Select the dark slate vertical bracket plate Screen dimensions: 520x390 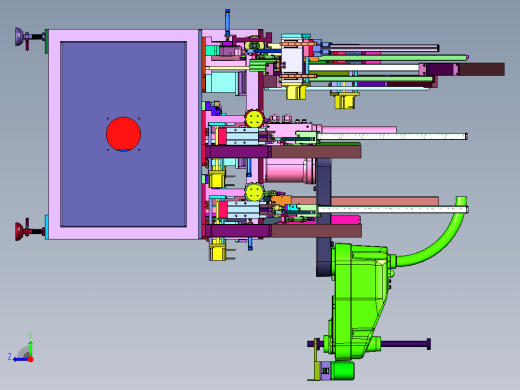coord(323,217)
